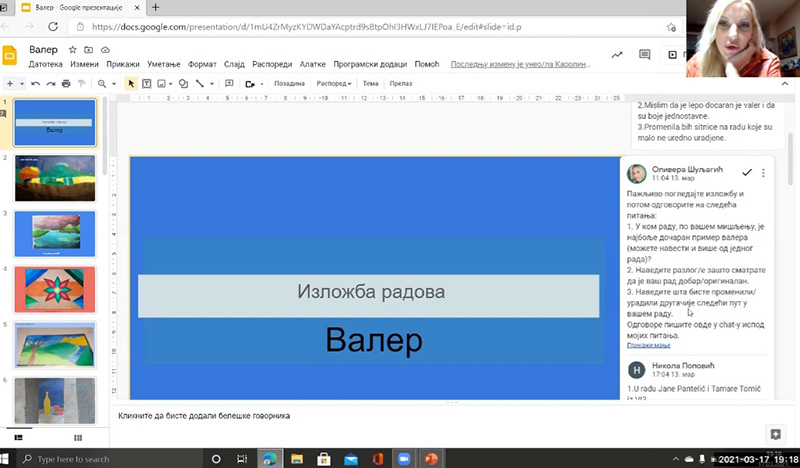
Task: Click the move to folder icon
Action: (x=89, y=50)
